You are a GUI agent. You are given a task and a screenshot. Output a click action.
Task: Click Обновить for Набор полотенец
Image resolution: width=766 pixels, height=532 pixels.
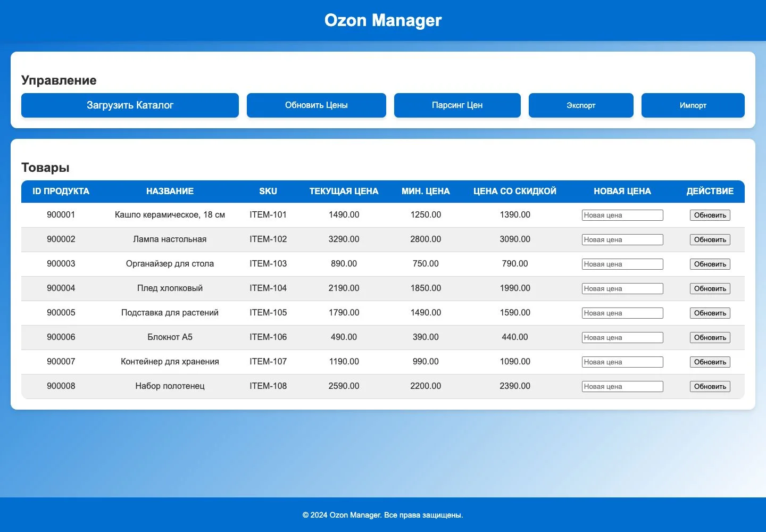pos(710,386)
